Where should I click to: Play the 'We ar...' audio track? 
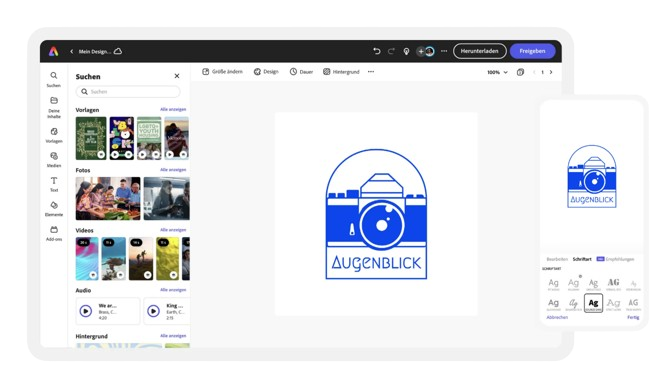86,311
